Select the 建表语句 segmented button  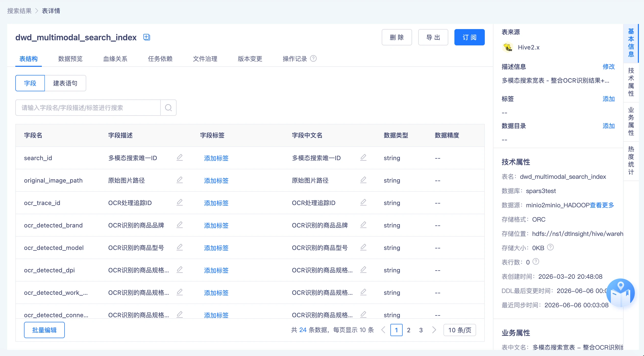pos(65,83)
